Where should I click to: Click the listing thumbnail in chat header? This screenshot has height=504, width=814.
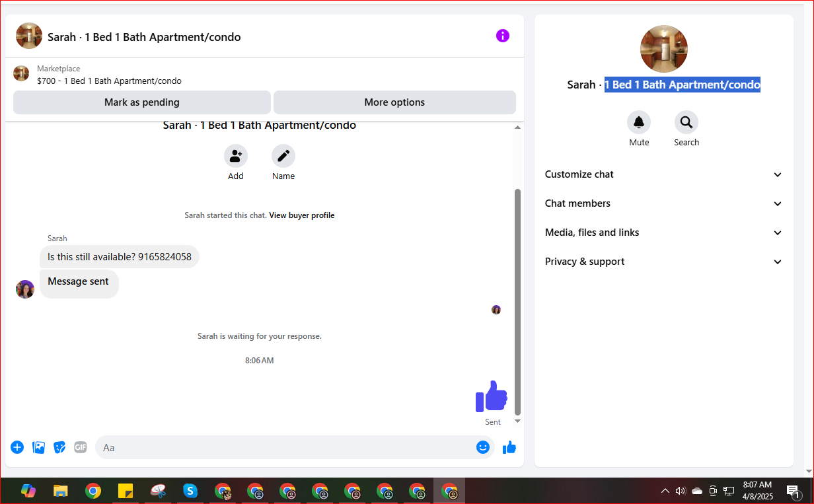pos(29,36)
